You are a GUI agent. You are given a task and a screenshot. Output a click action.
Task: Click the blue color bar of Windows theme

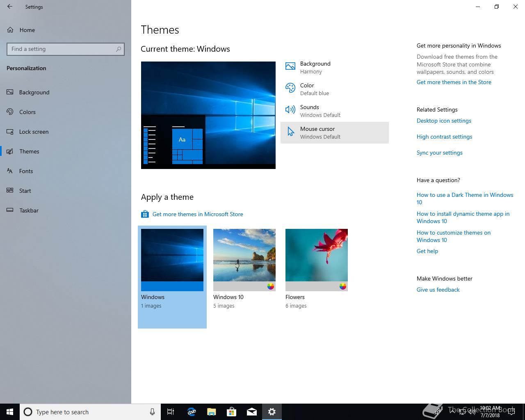pyautogui.click(x=172, y=286)
